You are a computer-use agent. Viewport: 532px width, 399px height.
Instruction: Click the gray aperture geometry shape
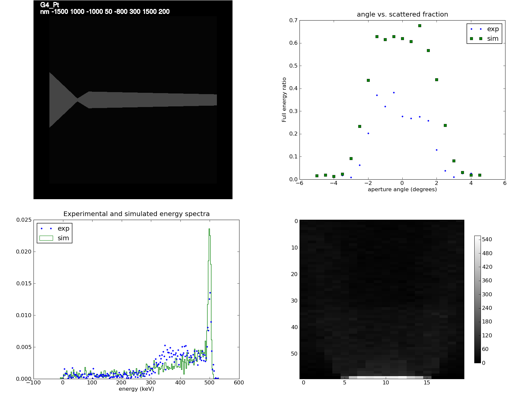pos(133,100)
